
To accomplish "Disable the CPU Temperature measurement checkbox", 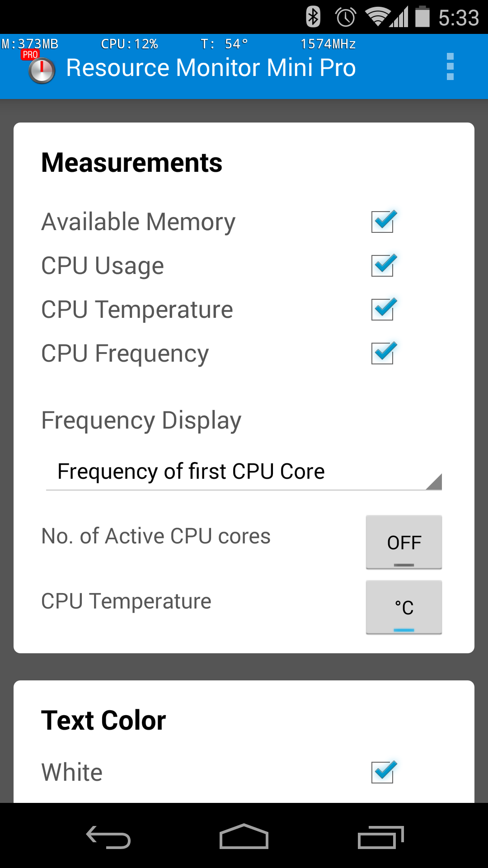I will point(383,309).
